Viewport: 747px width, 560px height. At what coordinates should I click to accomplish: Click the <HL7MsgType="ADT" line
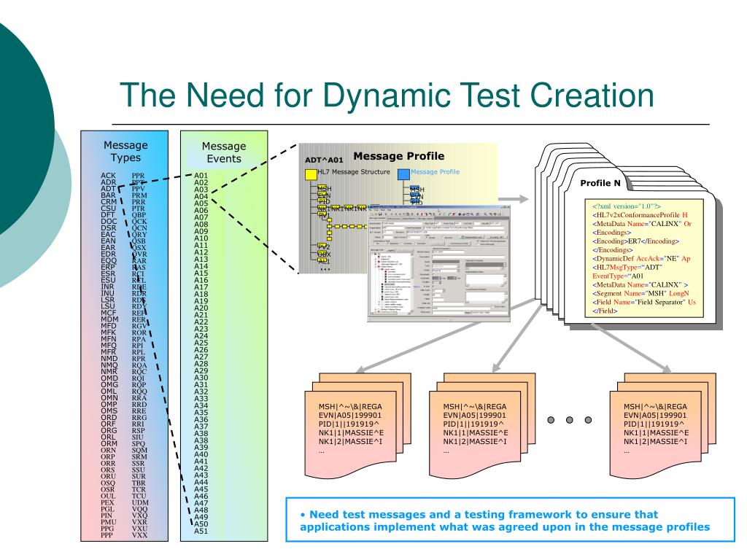(627, 267)
